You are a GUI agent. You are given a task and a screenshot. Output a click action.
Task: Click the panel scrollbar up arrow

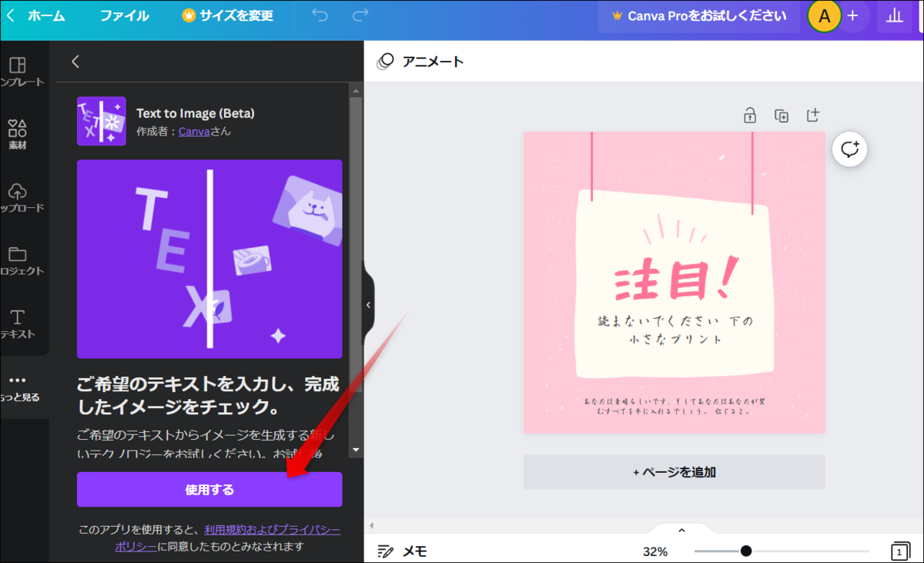pos(356,91)
